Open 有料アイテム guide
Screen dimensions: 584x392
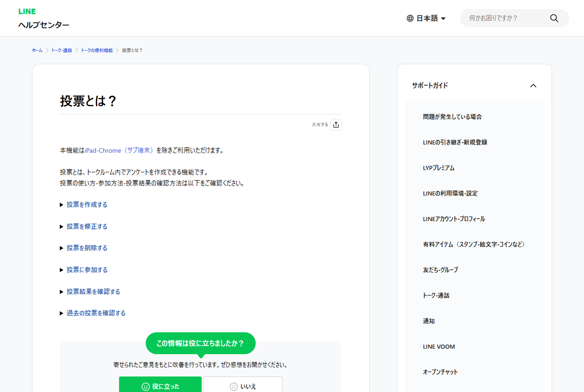click(474, 244)
